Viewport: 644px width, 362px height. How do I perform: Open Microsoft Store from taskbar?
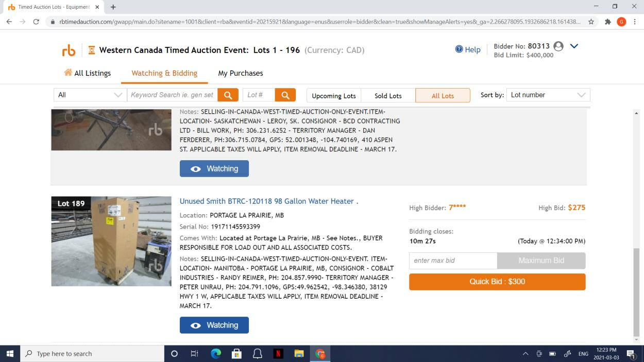236,354
